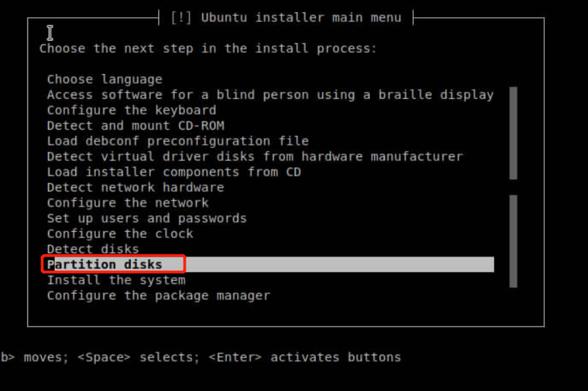
Task: Click the lower scrollbar segment of the menu
Action: click(513, 241)
